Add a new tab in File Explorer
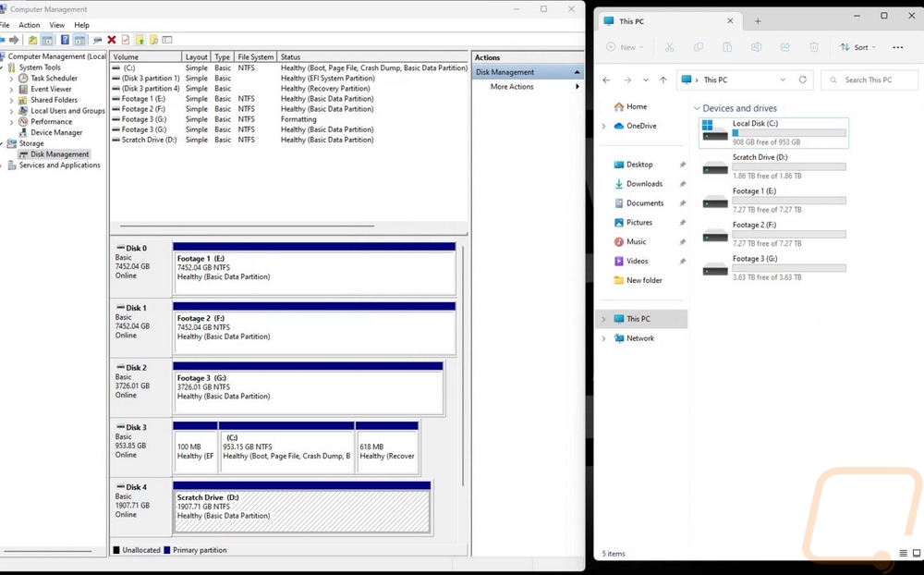This screenshot has height=575, width=924. tap(758, 21)
